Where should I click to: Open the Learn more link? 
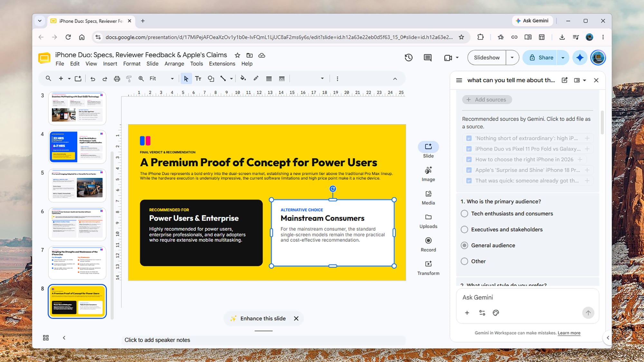tap(569, 333)
